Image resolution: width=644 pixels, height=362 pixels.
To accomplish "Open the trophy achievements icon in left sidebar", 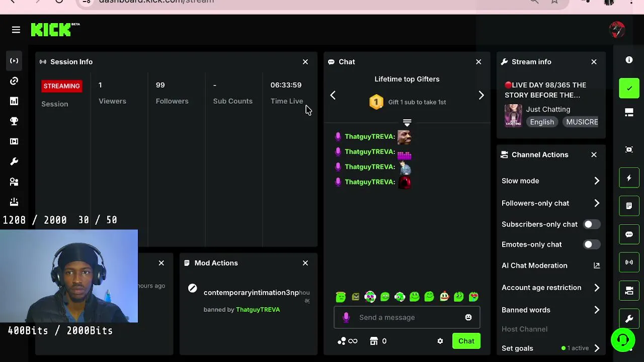I will pyautogui.click(x=14, y=121).
